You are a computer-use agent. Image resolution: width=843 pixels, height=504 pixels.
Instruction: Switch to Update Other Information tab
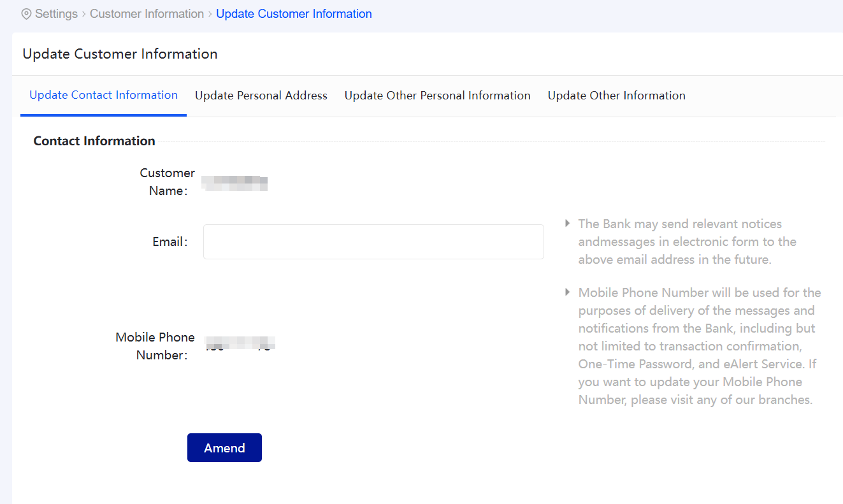616,96
